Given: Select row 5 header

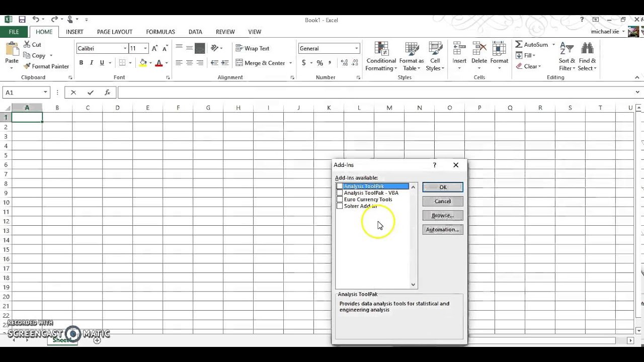Looking at the screenshot, I should (6, 155).
